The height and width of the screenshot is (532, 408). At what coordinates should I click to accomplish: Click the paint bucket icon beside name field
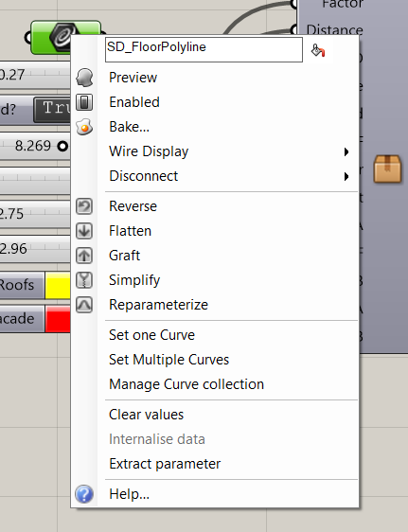click(x=318, y=50)
